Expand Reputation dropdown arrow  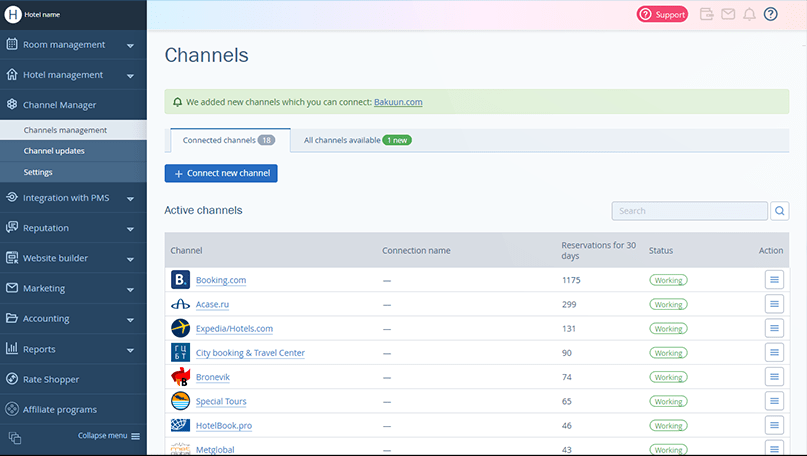[130, 229]
